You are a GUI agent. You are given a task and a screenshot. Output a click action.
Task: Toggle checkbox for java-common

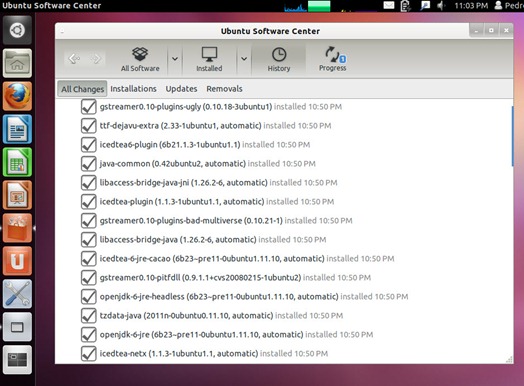click(89, 164)
